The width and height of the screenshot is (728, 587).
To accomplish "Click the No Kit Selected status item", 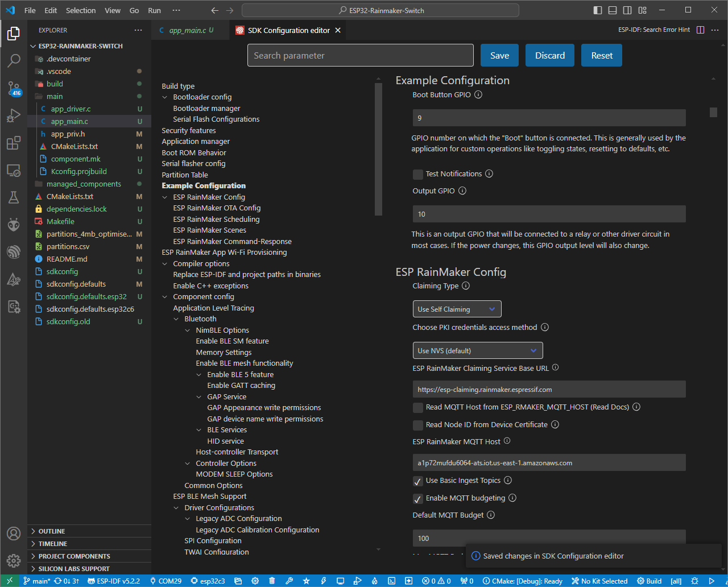I will [x=599, y=581].
